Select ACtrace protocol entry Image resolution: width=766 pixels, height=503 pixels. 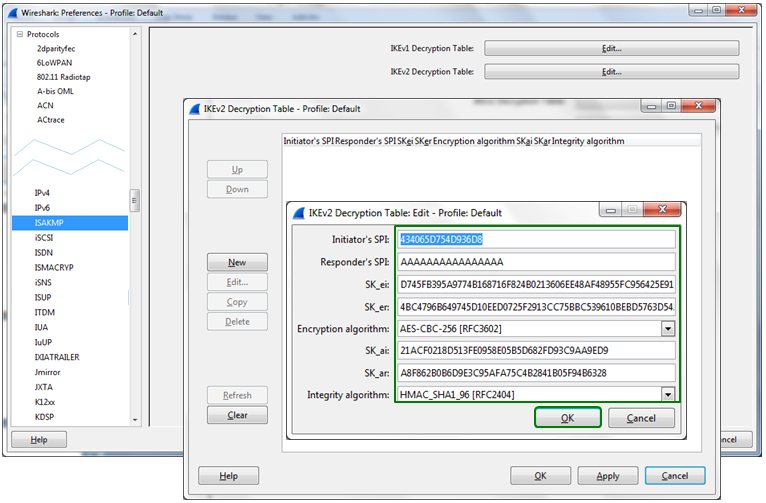pyautogui.click(x=51, y=120)
